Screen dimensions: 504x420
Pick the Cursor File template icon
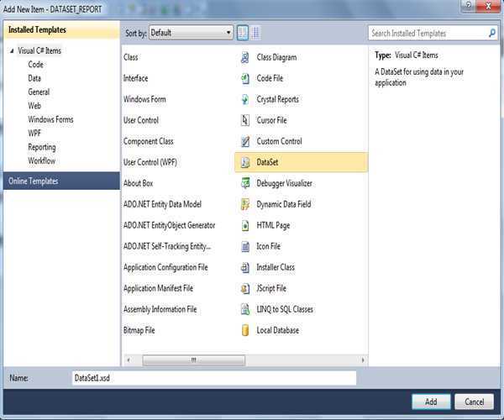(x=245, y=121)
